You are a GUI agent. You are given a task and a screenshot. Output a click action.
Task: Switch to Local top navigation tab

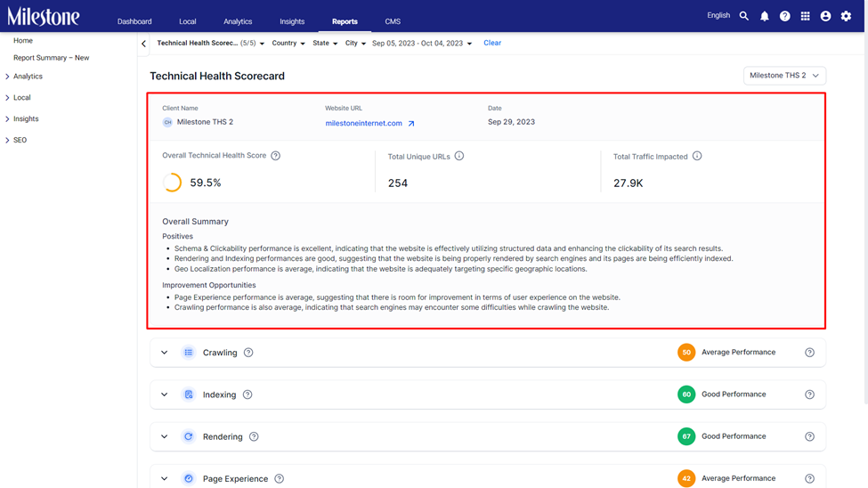pyautogui.click(x=188, y=21)
